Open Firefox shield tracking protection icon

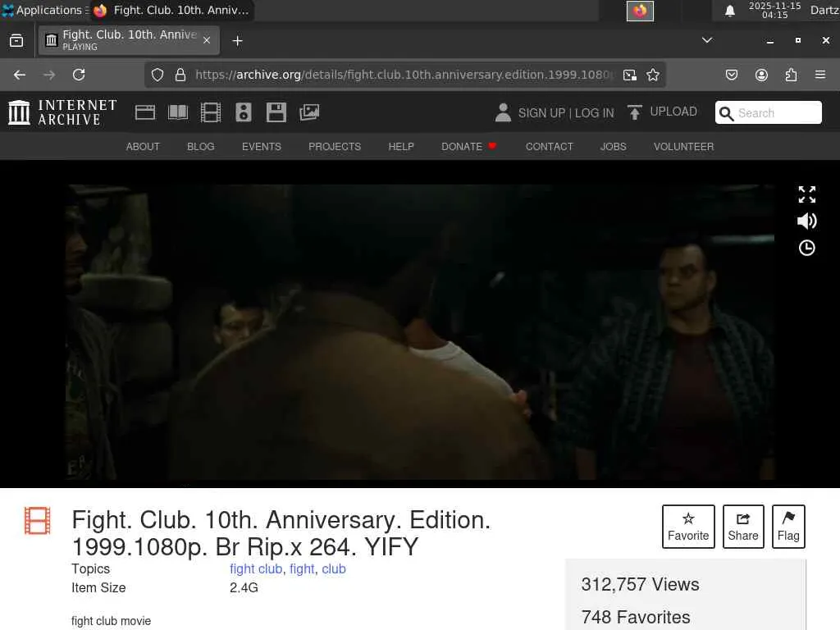[x=157, y=75]
